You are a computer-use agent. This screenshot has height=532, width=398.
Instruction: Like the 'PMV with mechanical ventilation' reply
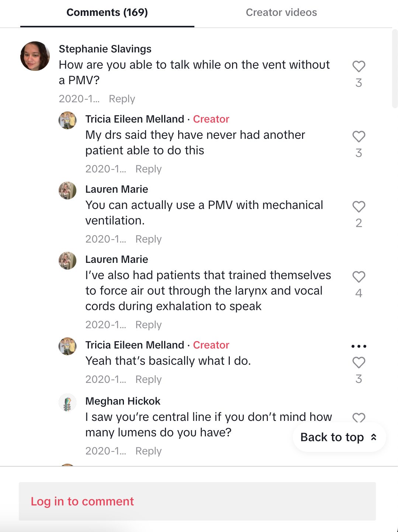coord(359,207)
